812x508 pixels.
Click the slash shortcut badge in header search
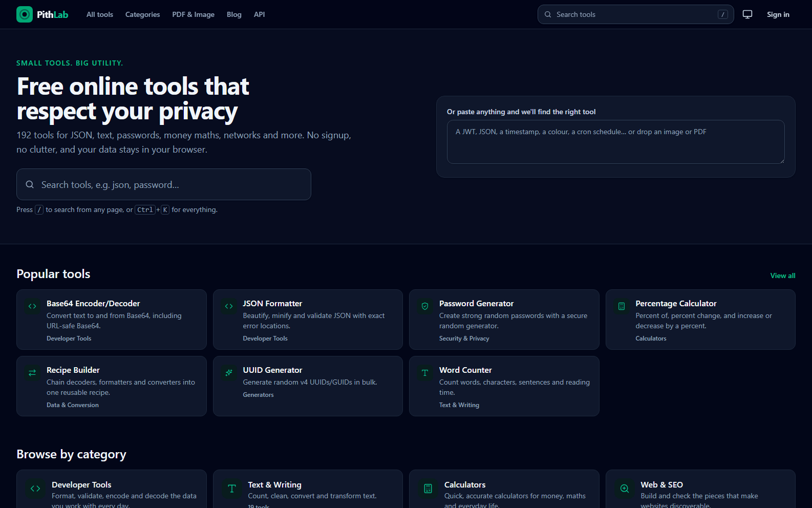coord(723,14)
